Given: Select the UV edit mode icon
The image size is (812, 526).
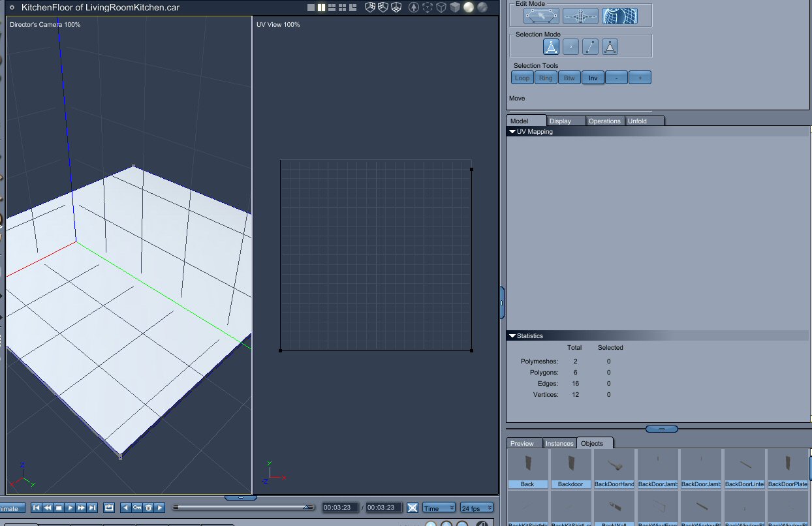Looking at the screenshot, I should 619,16.
